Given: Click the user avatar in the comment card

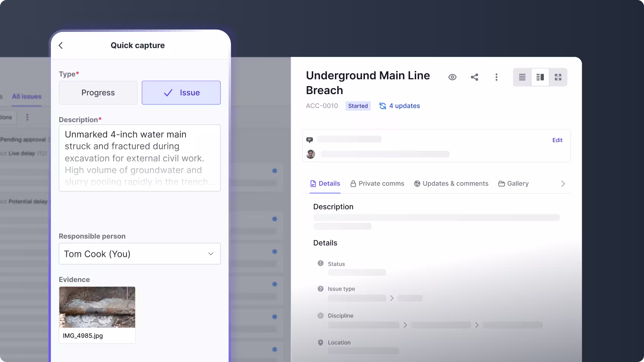Looking at the screenshot, I should coord(311,154).
